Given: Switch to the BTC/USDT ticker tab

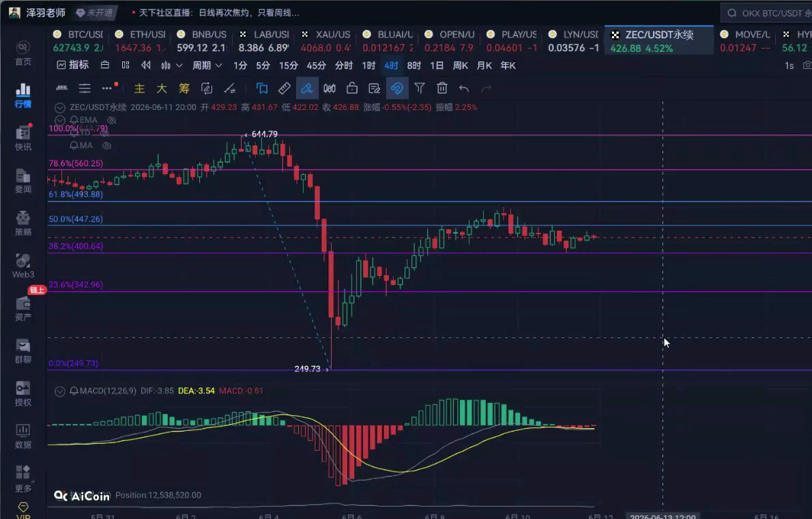Looking at the screenshot, I should coord(78,41).
